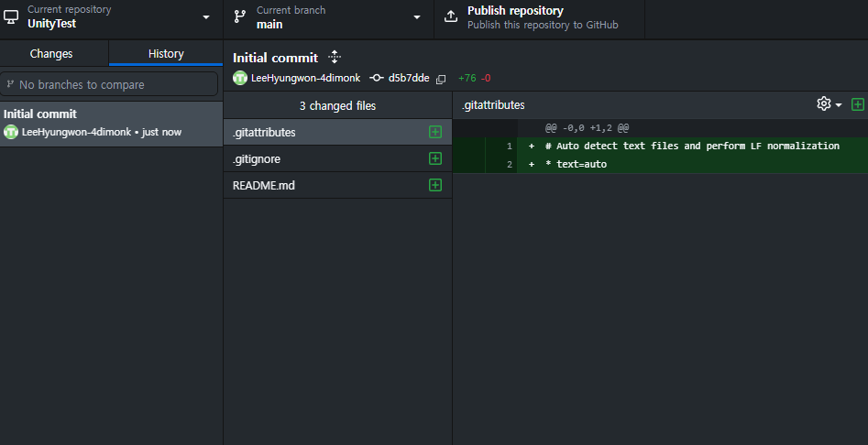This screenshot has height=445, width=868.
Task: Click the publish repository upload icon
Action: (x=451, y=16)
